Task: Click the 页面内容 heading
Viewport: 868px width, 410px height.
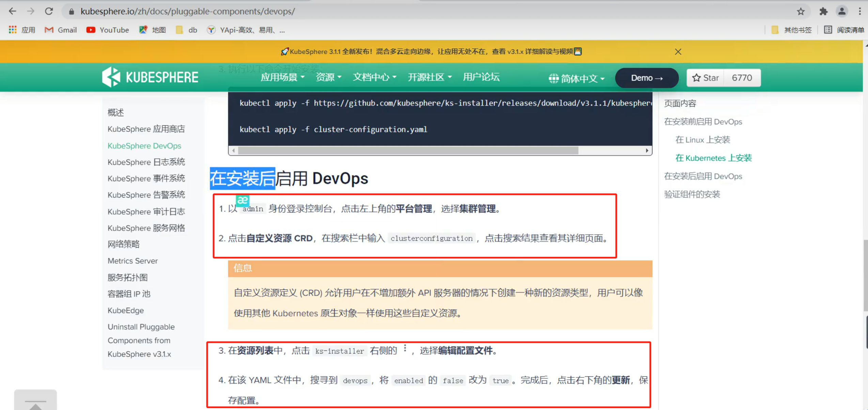Action: pyautogui.click(x=680, y=103)
